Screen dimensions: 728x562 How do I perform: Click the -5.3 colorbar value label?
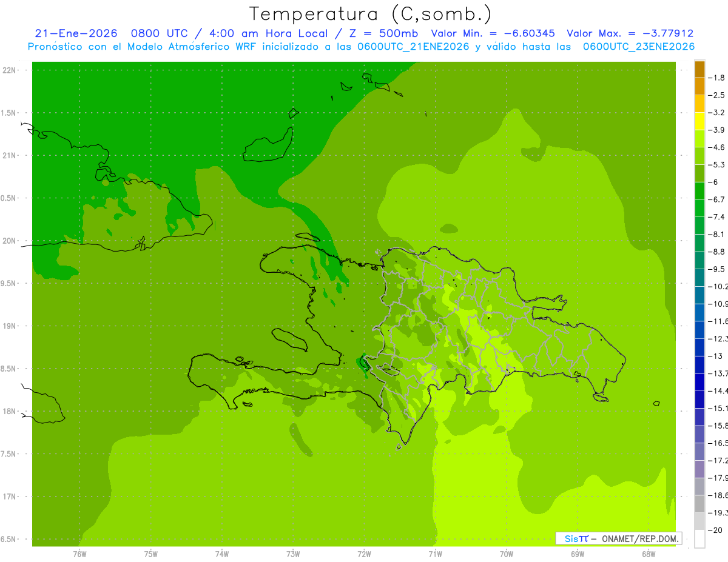(717, 164)
